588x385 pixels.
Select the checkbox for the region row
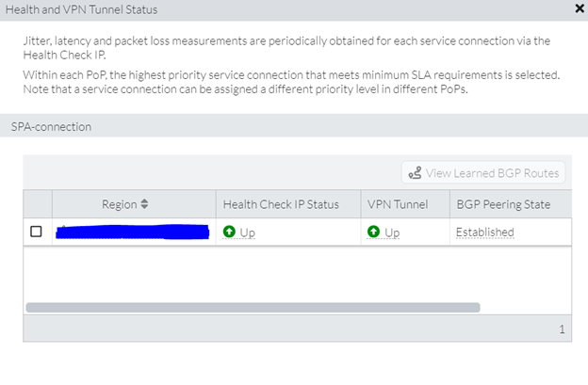pos(37,232)
